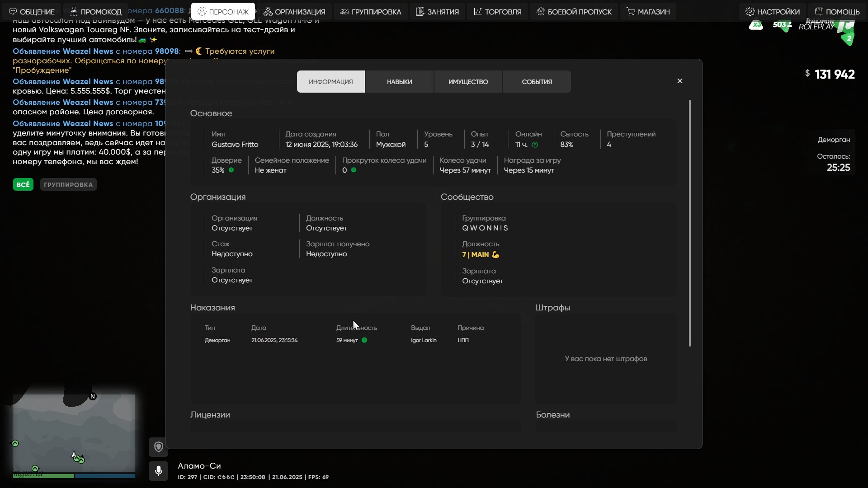Open the ЗАНЯТИЯ menu tab

tap(437, 11)
